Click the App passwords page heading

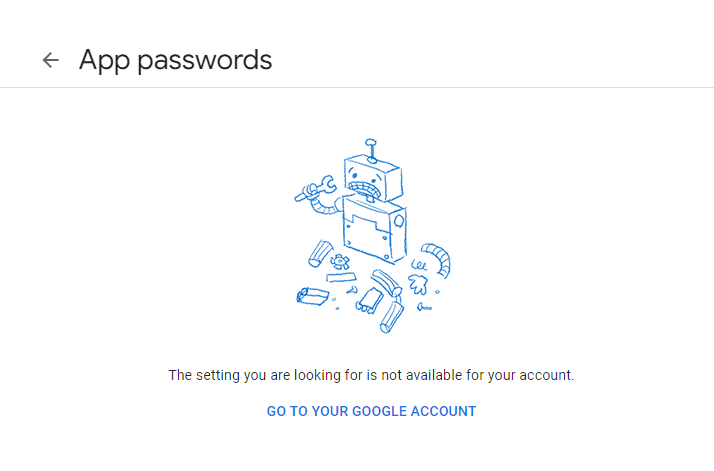[175, 60]
